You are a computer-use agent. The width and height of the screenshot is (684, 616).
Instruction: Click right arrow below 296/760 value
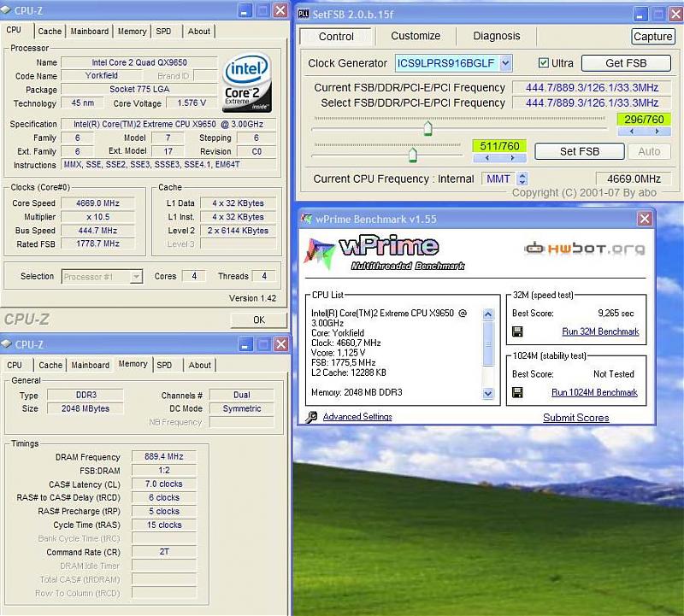[x=657, y=132]
